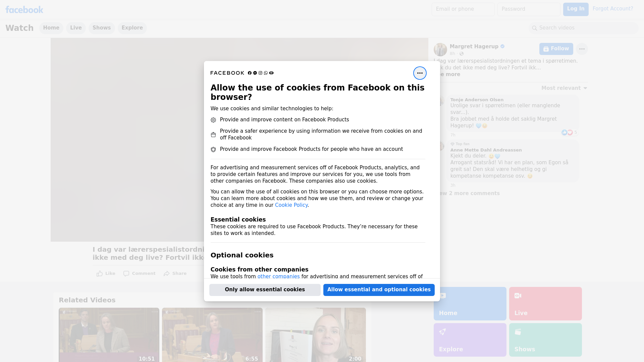Click the Optional cookies heading
This screenshot has height=362, width=644.
[242, 255]
